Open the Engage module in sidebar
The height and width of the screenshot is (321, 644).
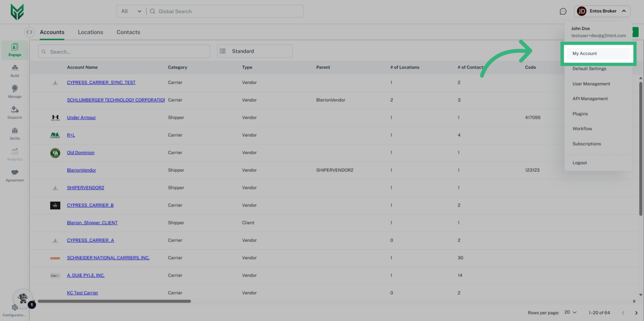[x=15, y=50]
